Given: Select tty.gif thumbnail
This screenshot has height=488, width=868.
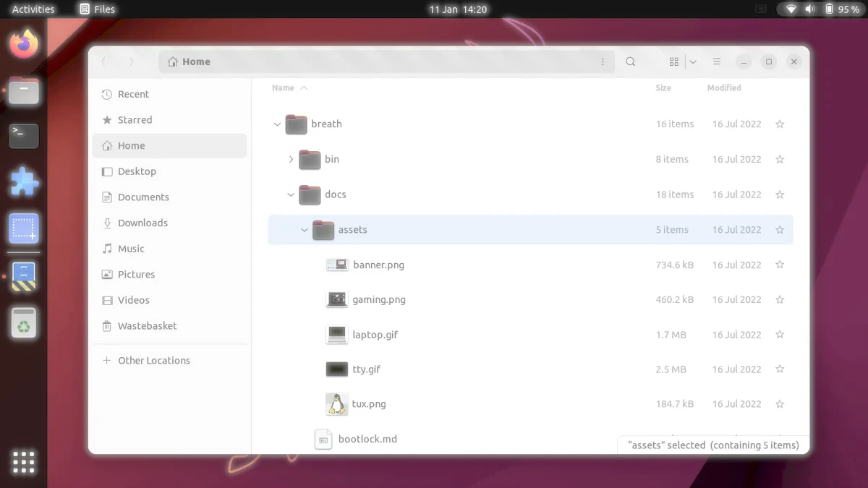Looking at the screenshot, I should (x=337, y=369).
